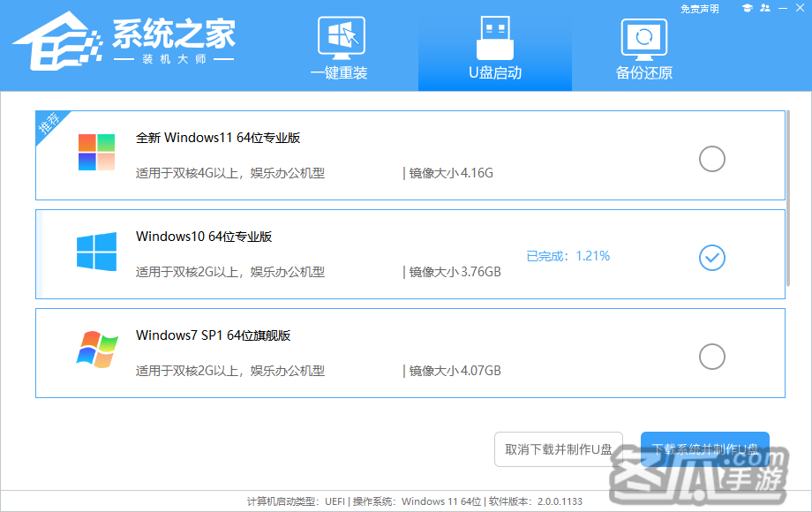The width and height of the screenshot is (812, 512).
Task: Click 镜像大小 4.16G text
Action: click(451, 173)
